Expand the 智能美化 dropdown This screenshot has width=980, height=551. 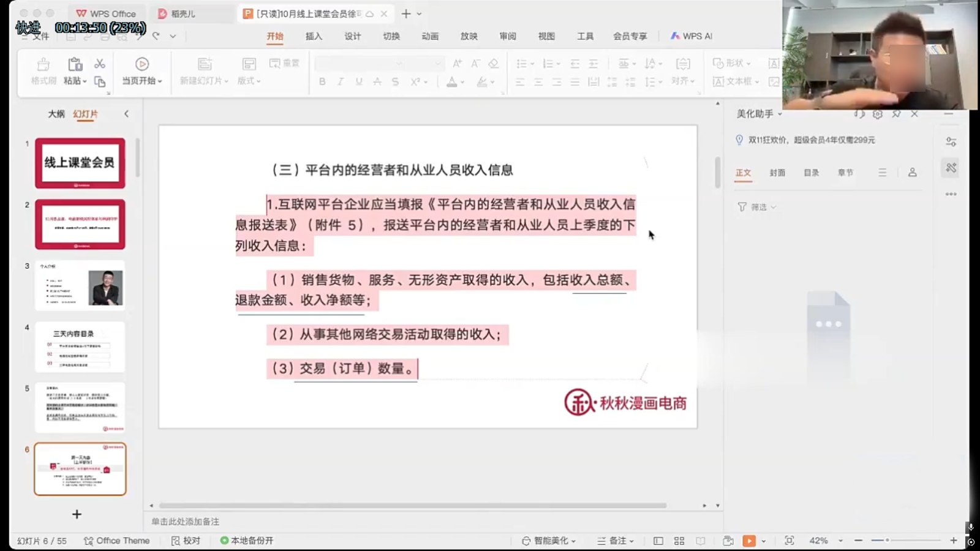point(549,541)
